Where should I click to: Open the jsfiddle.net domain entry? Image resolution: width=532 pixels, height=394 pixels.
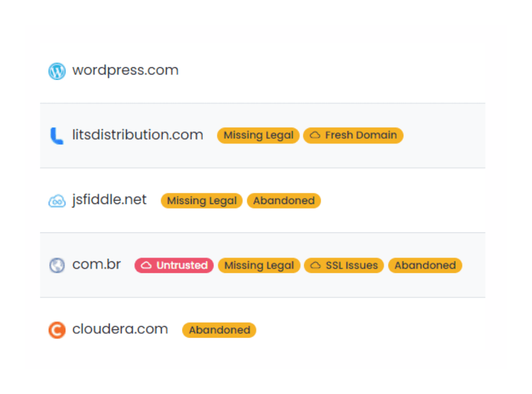point(109,200)
